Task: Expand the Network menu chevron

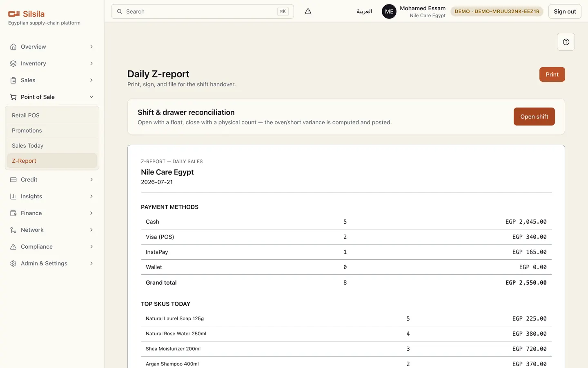Action: [x=91, y=230]
